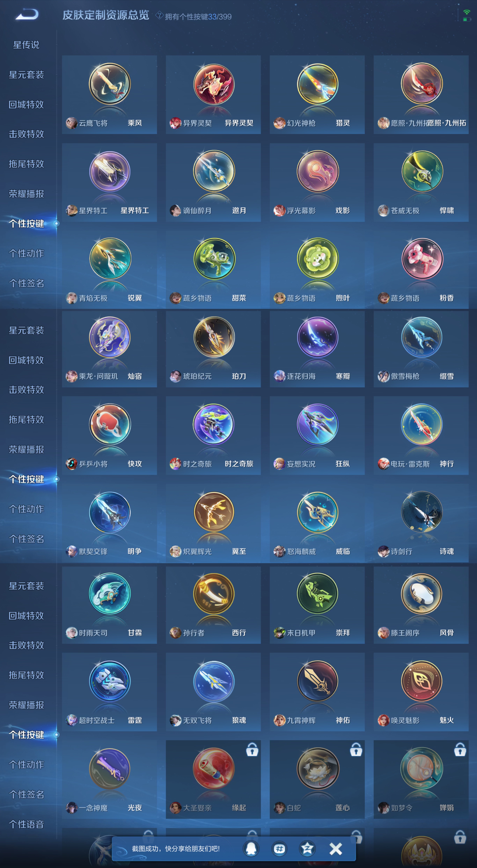Tap the lock on 如梦令 婵娟
This screenshot has width=477, height=868.
(460, 750)
